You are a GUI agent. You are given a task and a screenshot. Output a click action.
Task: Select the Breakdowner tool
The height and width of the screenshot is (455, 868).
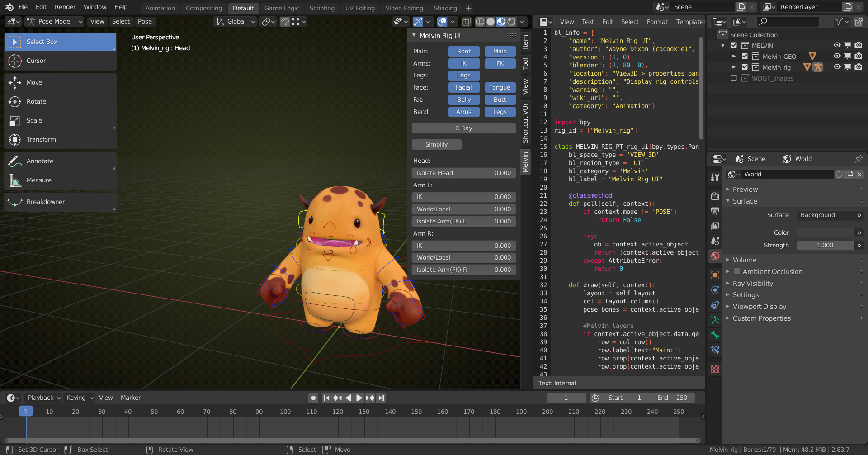pyautogui.click(x=45, y=202)
